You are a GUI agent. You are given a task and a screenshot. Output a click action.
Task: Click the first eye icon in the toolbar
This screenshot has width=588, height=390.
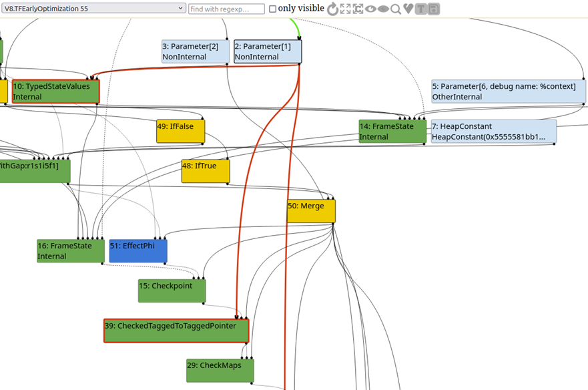(370, 9)
